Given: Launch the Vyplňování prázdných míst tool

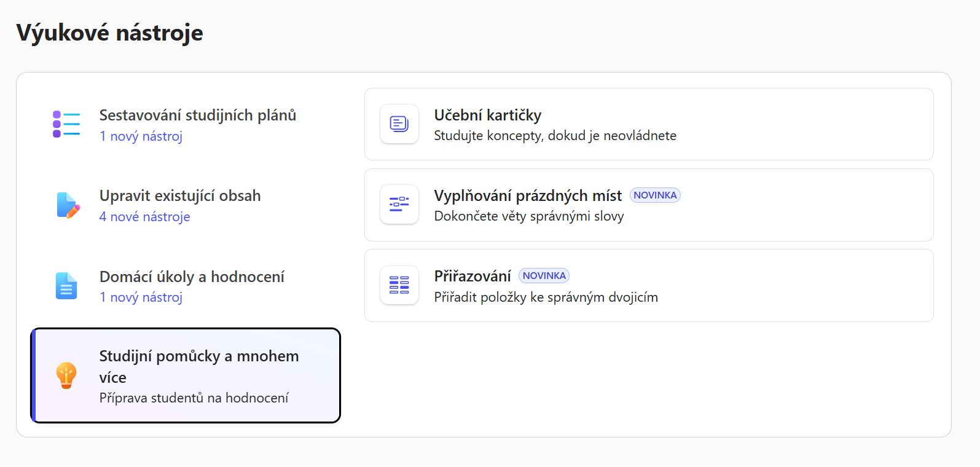Looking at the screenshot, I should (x=527, y=196).
